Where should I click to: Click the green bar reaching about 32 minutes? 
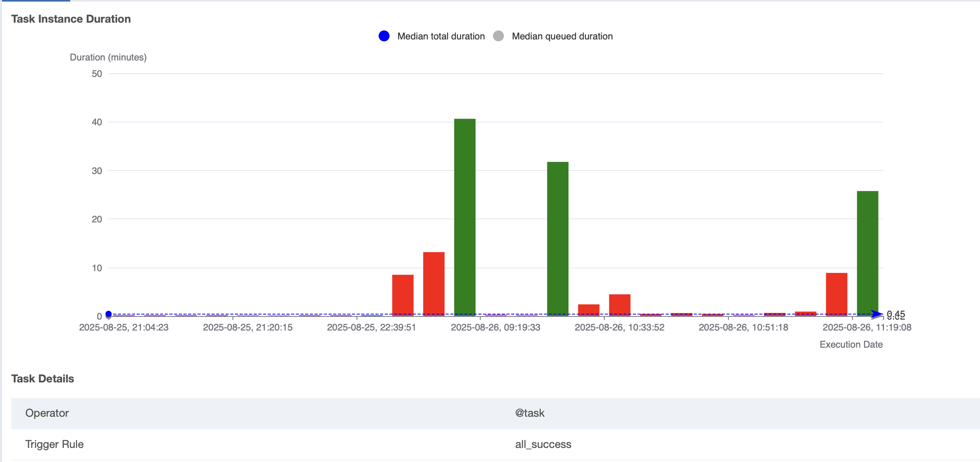coord(557,238)
